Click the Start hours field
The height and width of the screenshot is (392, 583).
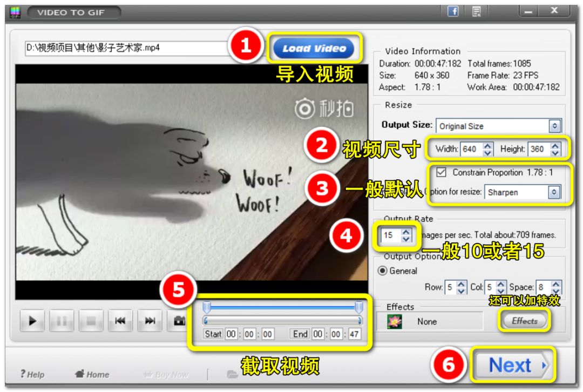pos(231,334)
